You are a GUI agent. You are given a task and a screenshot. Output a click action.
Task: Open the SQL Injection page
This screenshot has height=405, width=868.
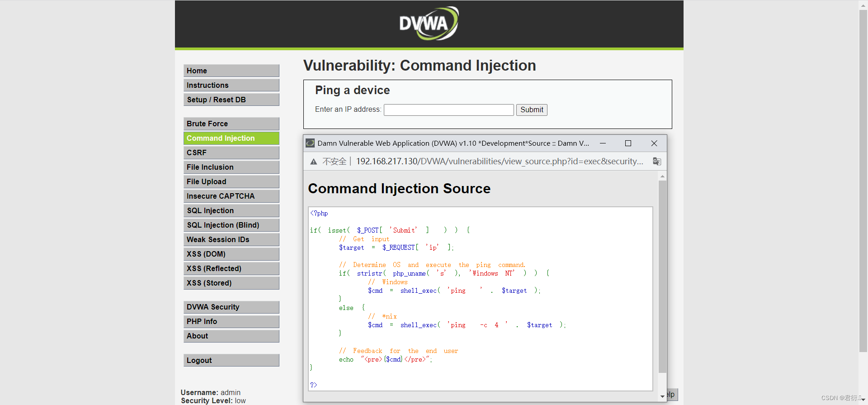click(x=231, y=210)
